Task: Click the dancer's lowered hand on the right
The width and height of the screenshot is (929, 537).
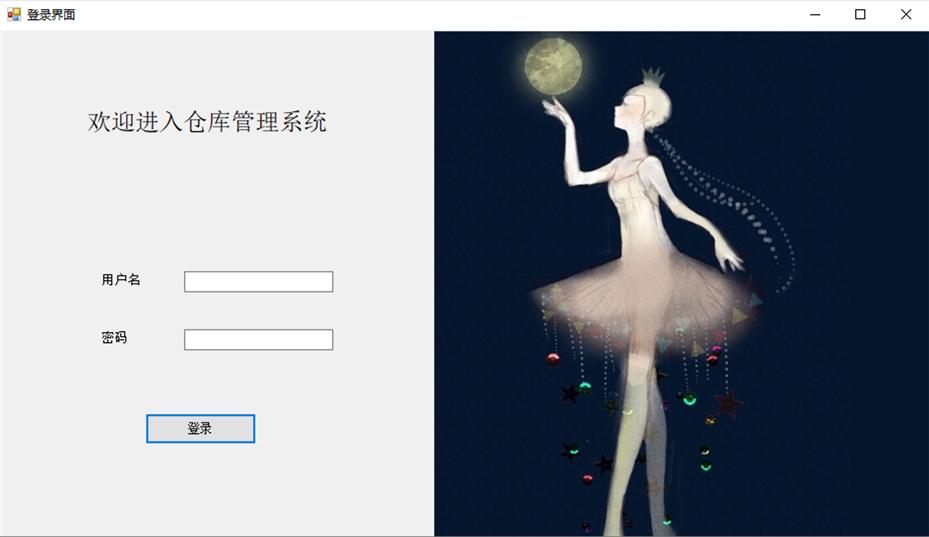Action: 729,256
